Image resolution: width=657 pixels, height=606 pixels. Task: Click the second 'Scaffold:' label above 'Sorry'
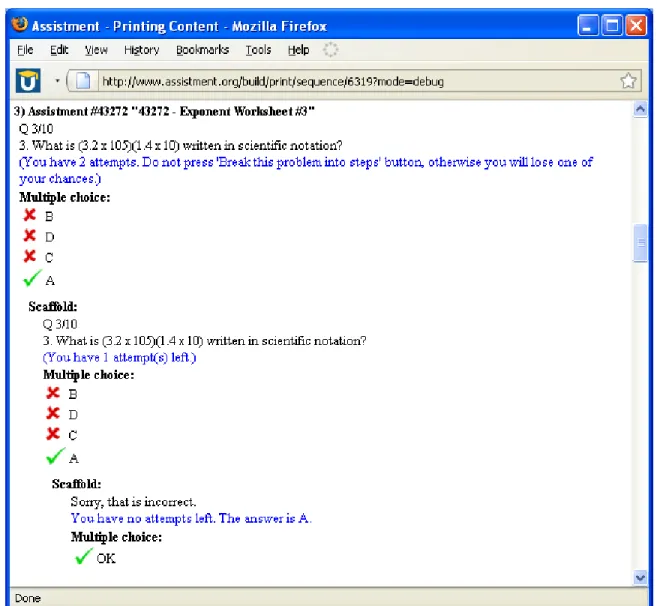pyautogui.click(x=77, y=484)
